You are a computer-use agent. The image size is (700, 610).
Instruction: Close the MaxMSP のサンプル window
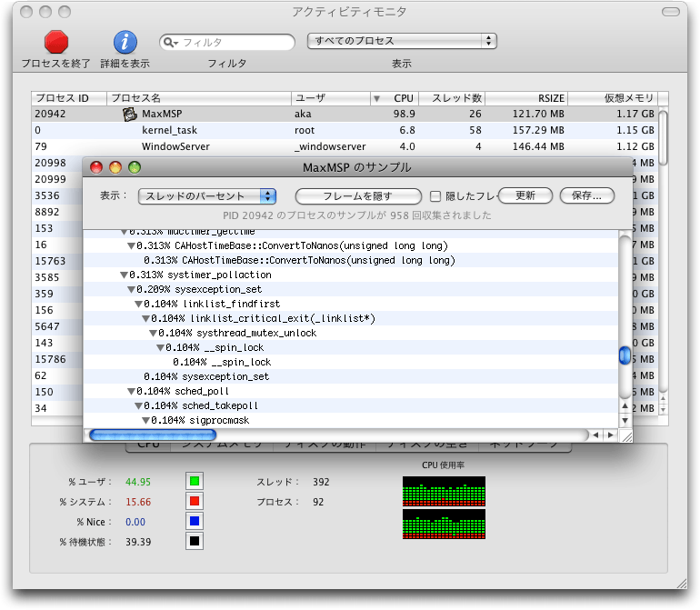point(96,167)
